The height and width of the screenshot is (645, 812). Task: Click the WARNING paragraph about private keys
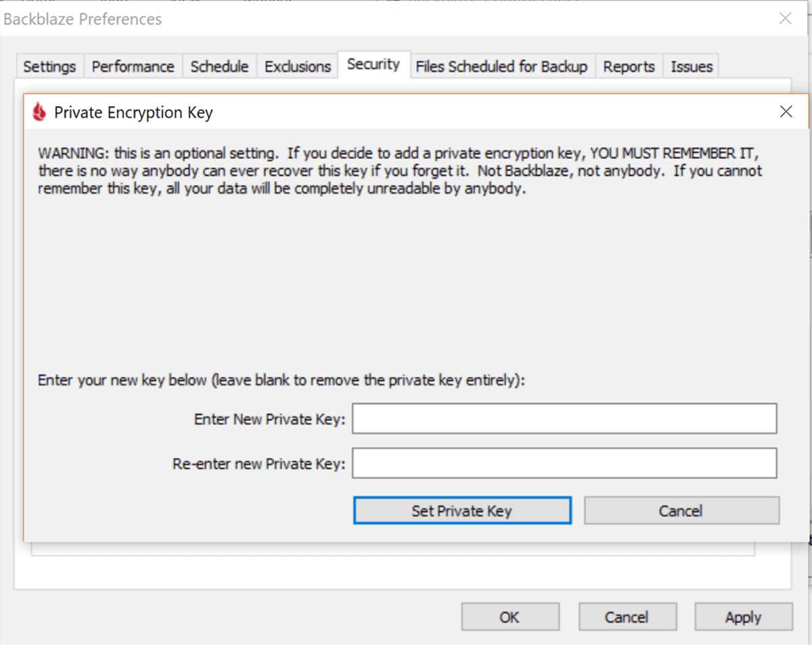pos(400,171)
